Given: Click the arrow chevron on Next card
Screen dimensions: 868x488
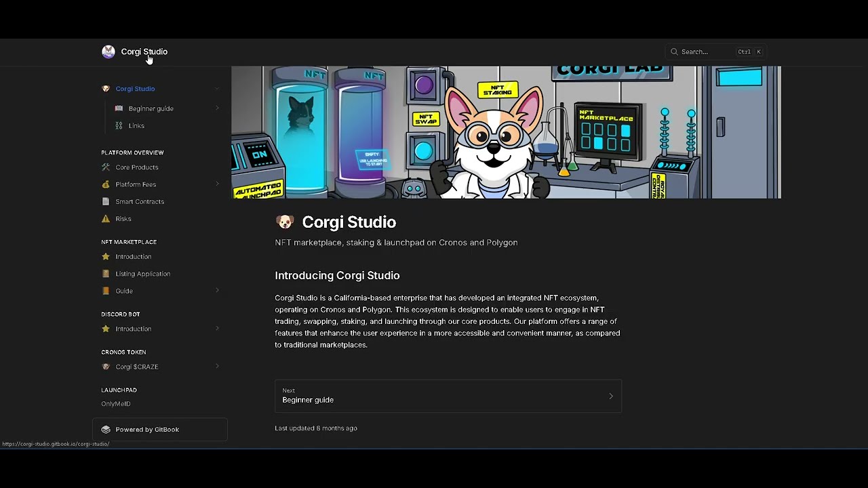Looking at the screenshot, I should (x=611, y=396).
